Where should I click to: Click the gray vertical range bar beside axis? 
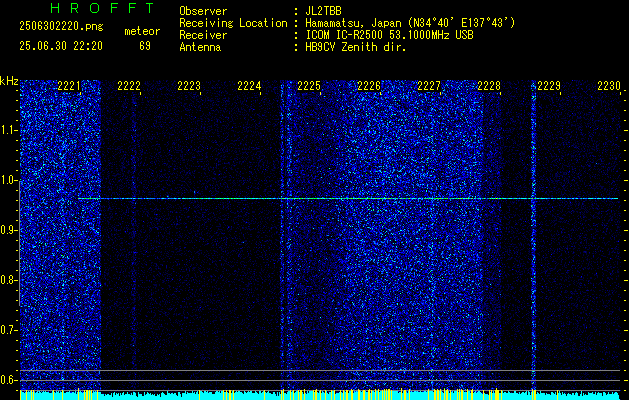tap(19, 244)
